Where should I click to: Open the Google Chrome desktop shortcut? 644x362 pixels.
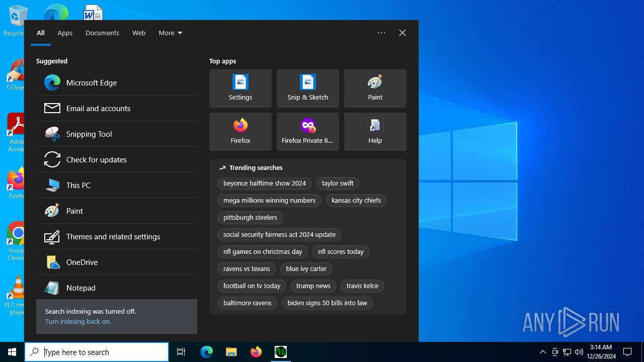[x=17, y=241]
